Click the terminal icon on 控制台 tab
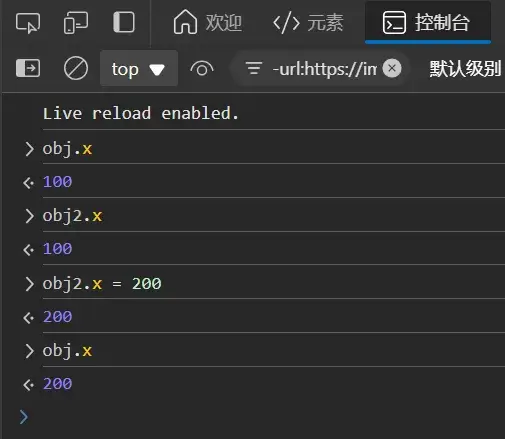The height and width of the screenshot is (439, 505). pos(394,22)
